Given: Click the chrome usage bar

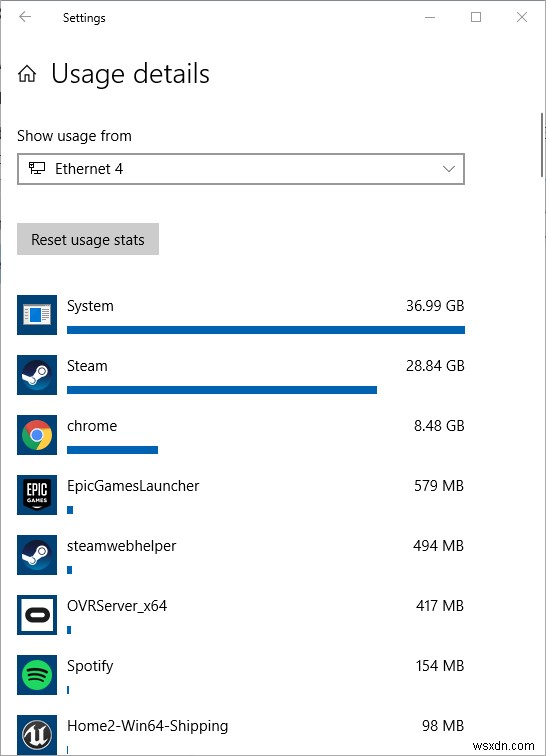Looking at the screenshot, I should pyautogui.click(x=112, y=450).
